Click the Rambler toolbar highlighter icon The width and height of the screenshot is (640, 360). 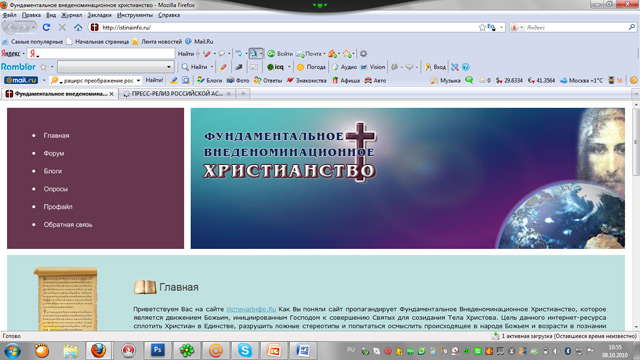[x=223, y=67]
